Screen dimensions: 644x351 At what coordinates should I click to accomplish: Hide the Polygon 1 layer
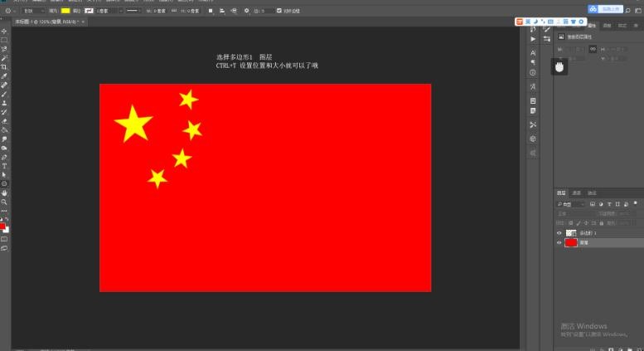pyautogui.click(x=559, y=233)
